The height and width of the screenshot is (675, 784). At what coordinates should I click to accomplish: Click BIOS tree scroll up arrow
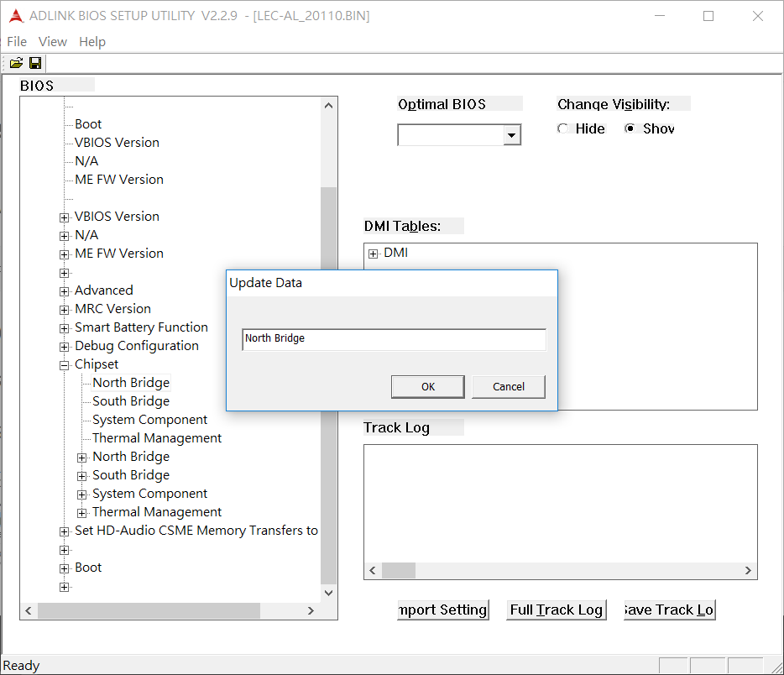click(328, 106)
